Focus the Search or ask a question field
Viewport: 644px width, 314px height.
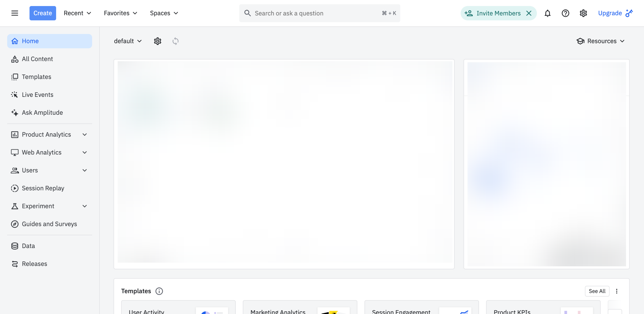(x=314, y=13)
